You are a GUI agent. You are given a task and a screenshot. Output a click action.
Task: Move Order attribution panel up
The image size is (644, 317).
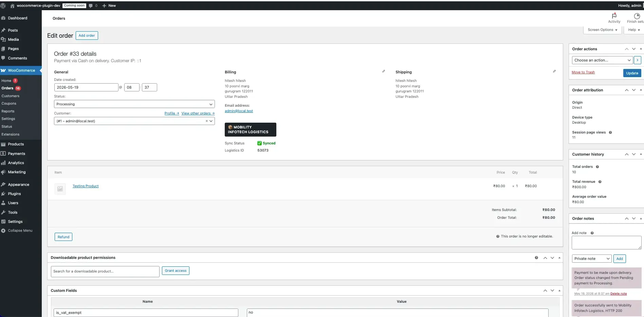click(x=627, y=90)
